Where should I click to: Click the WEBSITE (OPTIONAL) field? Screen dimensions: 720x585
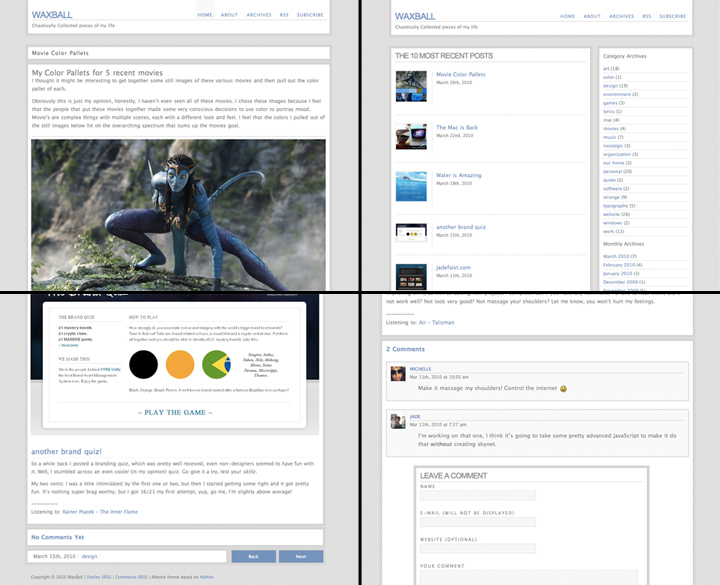click(478, 548)
